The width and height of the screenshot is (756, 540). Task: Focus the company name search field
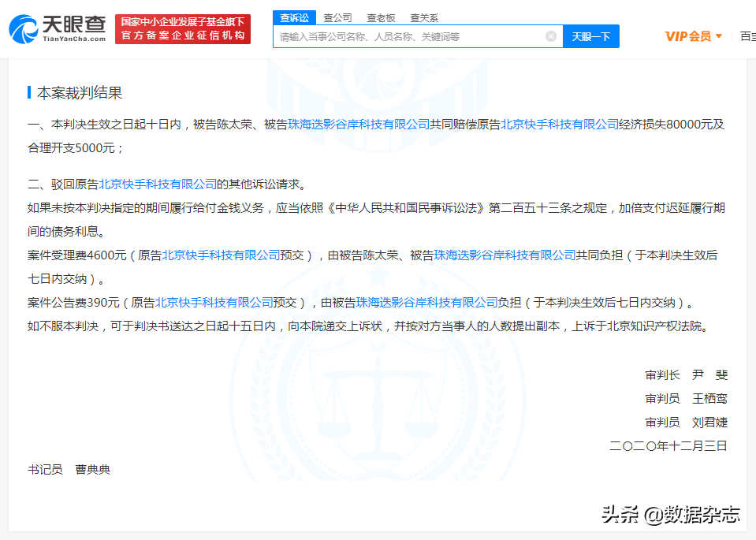point(410,36)
